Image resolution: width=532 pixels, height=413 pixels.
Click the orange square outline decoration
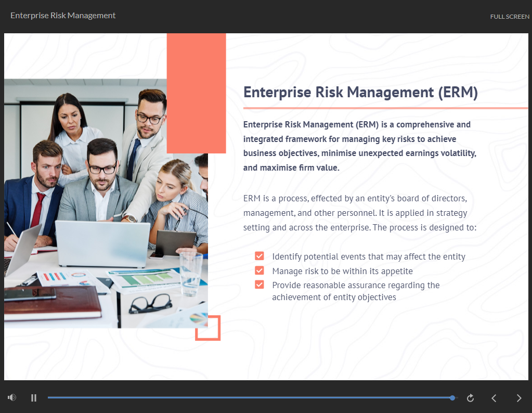(x=207, y=328)
